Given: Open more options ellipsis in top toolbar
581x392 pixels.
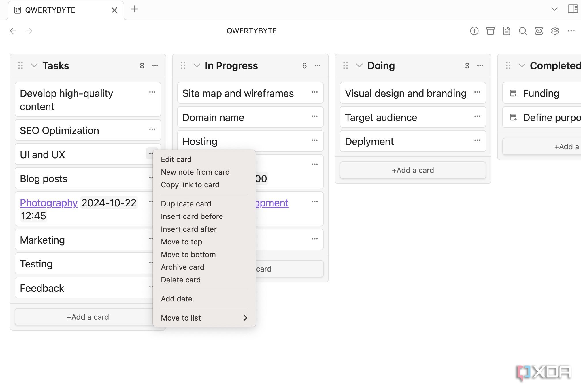Looking at the screenshot, I should [571, 31].
